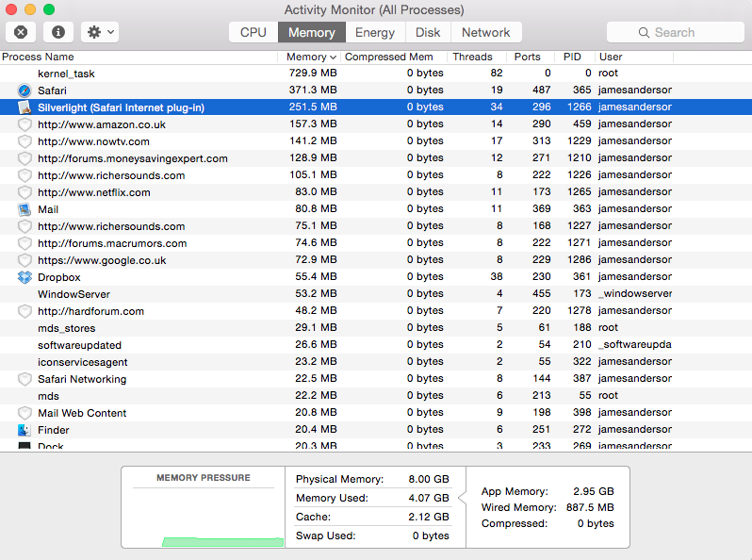The height and width of the screenshot is (560, 752).
Task: Click shield icon beside hardforum.com
Action: coord(25,311)
